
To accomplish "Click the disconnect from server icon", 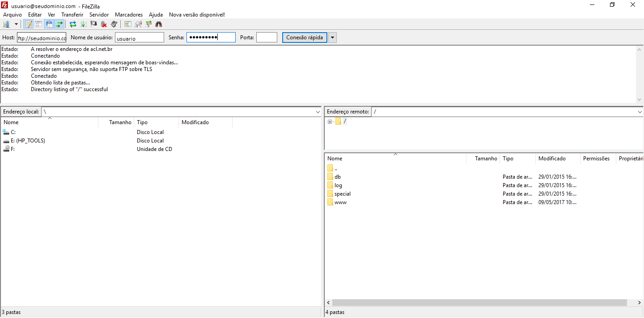I will 104,24.
